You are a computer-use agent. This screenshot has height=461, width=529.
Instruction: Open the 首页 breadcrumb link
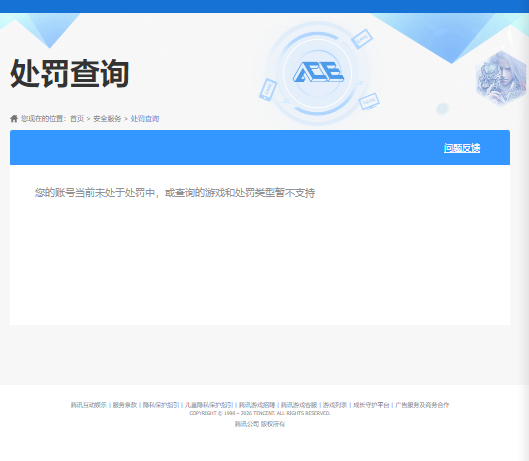coord(77,118)
